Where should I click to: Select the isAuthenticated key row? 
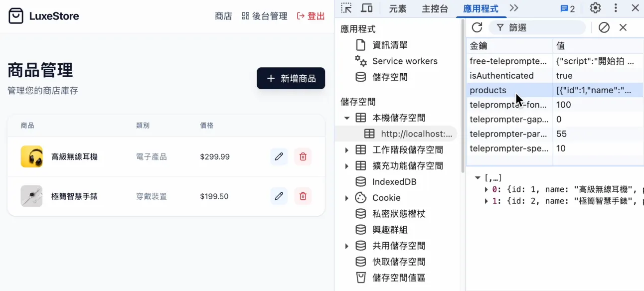point(555,76)
